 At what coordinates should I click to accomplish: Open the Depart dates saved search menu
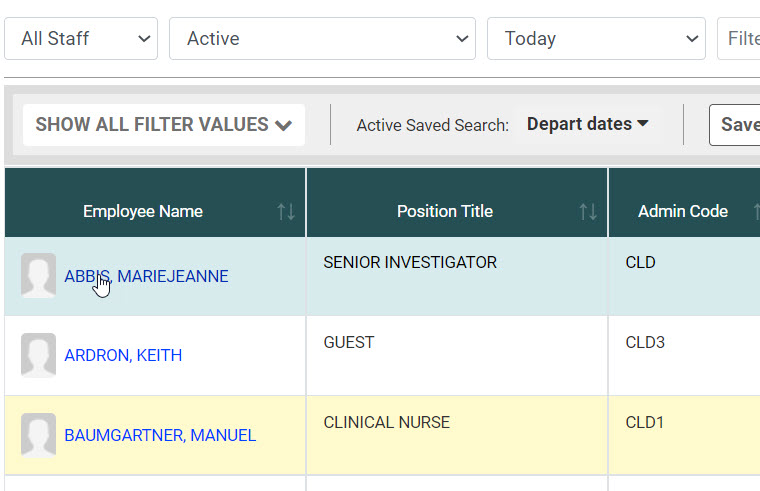pyautogui.click(x=588, y=124)
